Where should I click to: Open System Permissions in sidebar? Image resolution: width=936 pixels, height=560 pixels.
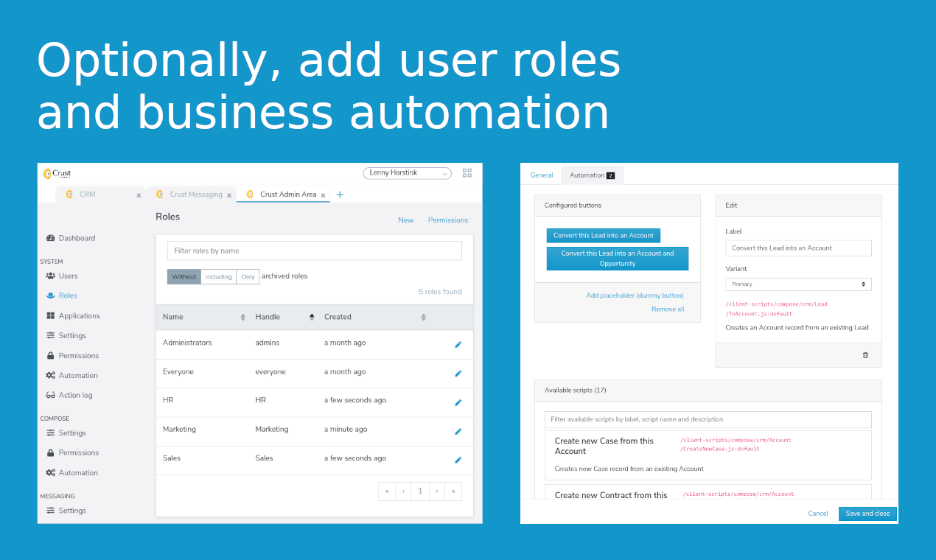72,356
